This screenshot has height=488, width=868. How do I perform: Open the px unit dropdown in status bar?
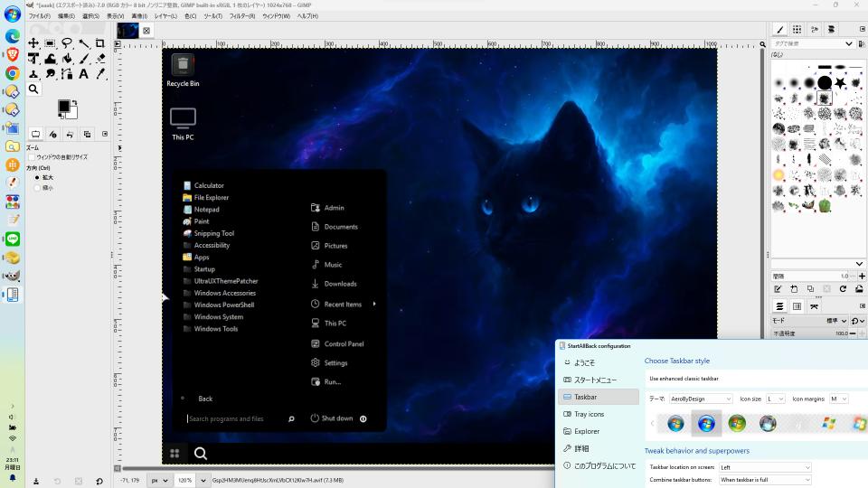click(159, 480)
